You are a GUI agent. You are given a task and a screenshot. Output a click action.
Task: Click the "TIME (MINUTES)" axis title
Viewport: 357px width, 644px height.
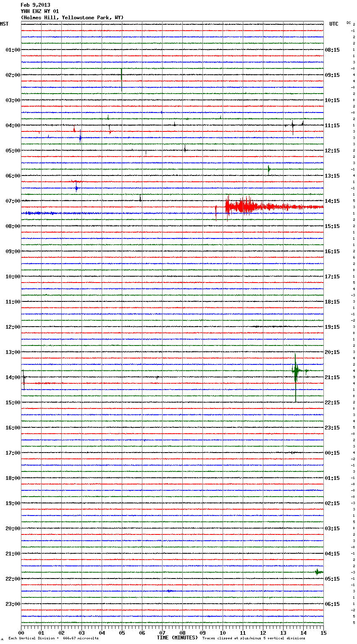(x=177, y=638)
